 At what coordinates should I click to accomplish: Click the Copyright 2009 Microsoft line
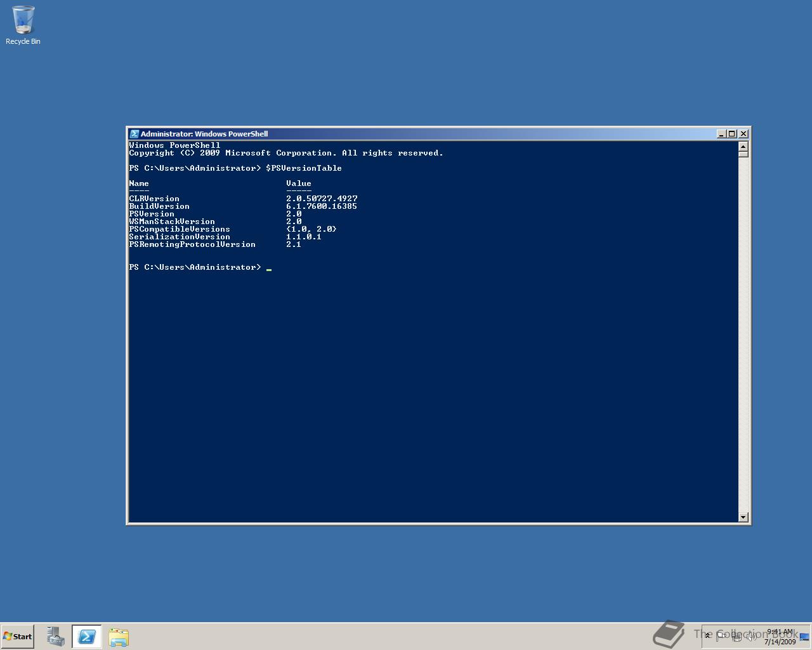click(x=286, y=153)
